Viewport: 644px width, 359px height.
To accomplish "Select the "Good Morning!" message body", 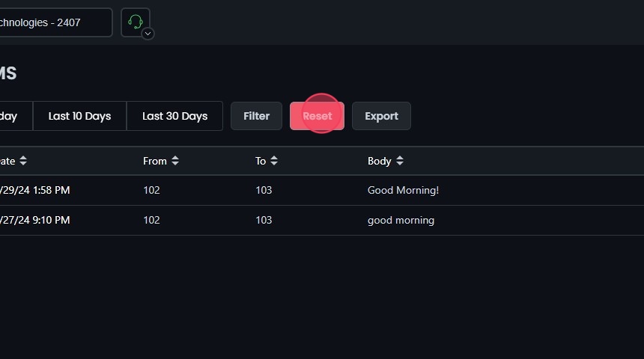I will (403, 190).
